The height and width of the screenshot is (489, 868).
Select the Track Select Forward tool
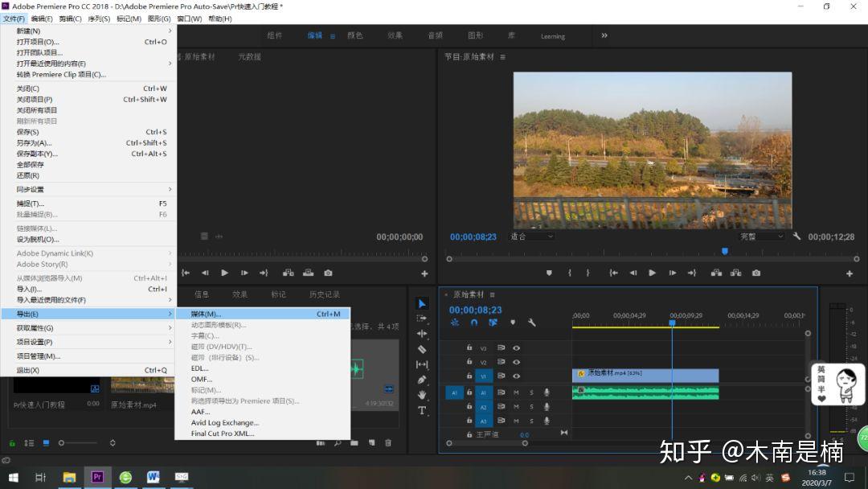point(422,318)
